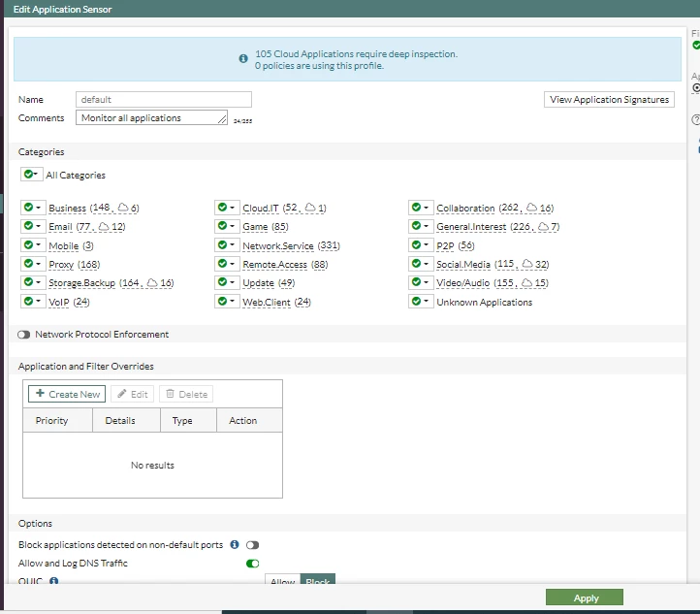Click Create New override button
700x614 pixels.
point(67,394)
